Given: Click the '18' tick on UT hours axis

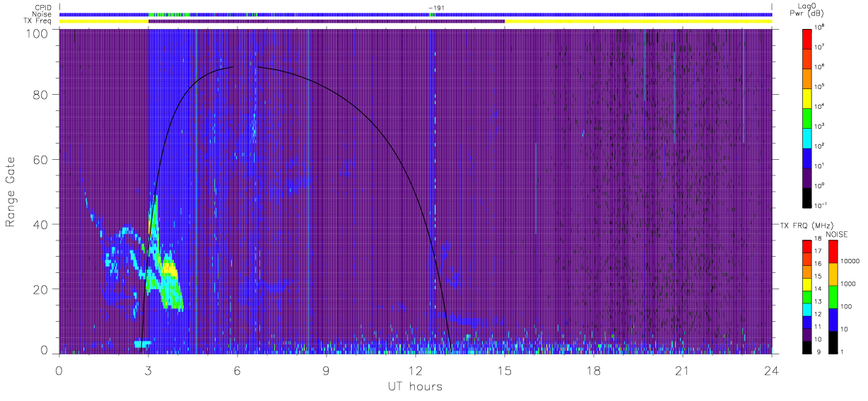Looking at the screenshot, I should (x=594, y=370).
